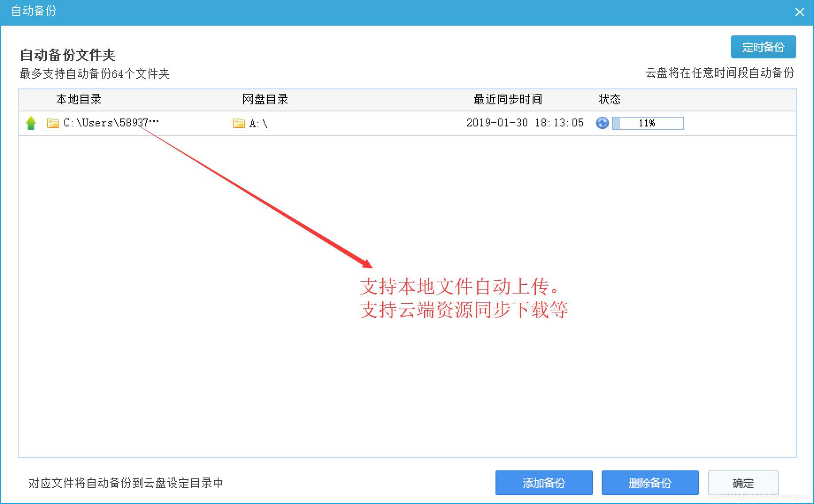814x504 pixels.
Task: Confirm with the 确定 button
Action: coord(743,483)
